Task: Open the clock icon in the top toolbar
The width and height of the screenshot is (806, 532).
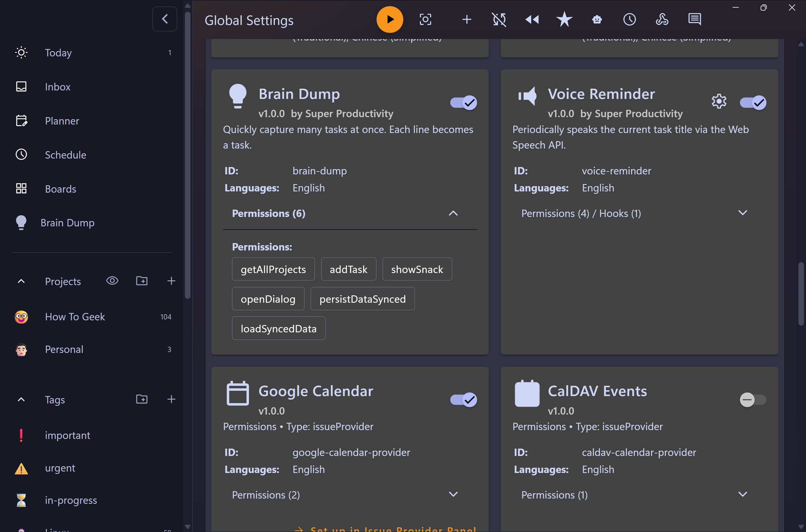Action: pyautogui.click(x=630, y=20)
